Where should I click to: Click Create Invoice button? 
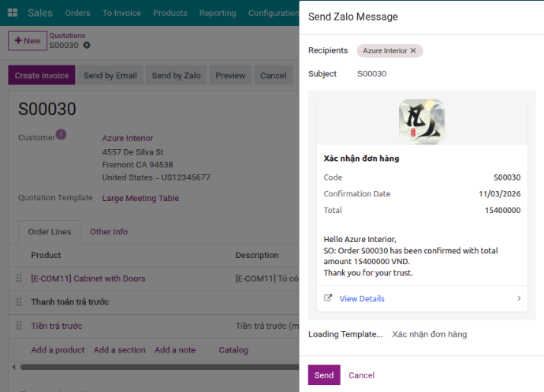(x=43, y=76)
